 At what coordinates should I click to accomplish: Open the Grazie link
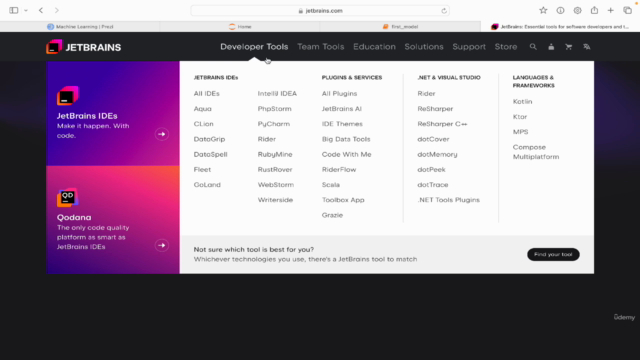(332, 215)
